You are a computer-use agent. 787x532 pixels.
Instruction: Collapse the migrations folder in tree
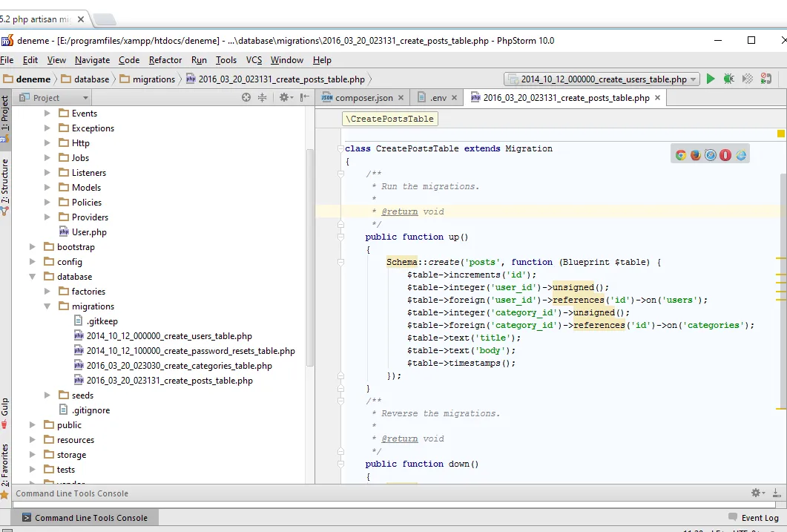(47, 306)
